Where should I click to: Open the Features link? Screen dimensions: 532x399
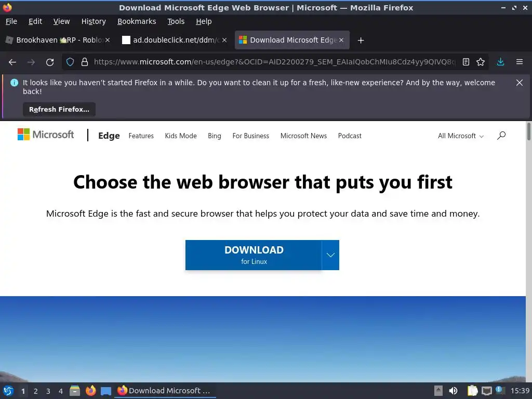tap(141, 136)
